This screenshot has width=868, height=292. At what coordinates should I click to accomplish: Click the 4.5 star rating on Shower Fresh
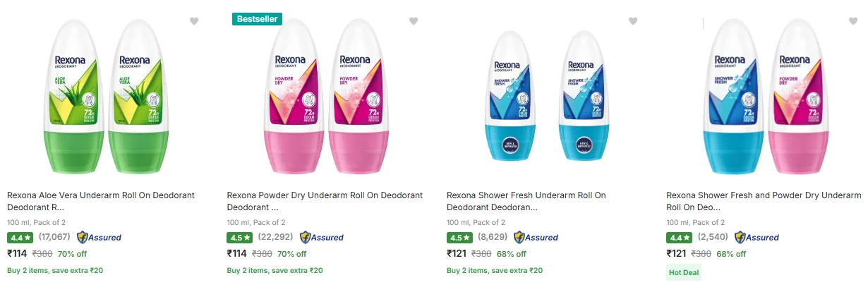click(x=460, y=238)
